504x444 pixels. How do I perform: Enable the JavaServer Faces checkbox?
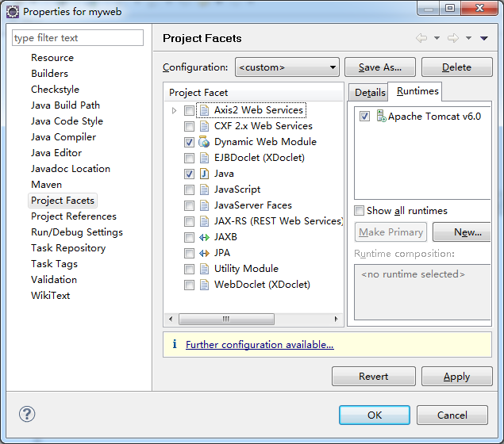point(189,206)
